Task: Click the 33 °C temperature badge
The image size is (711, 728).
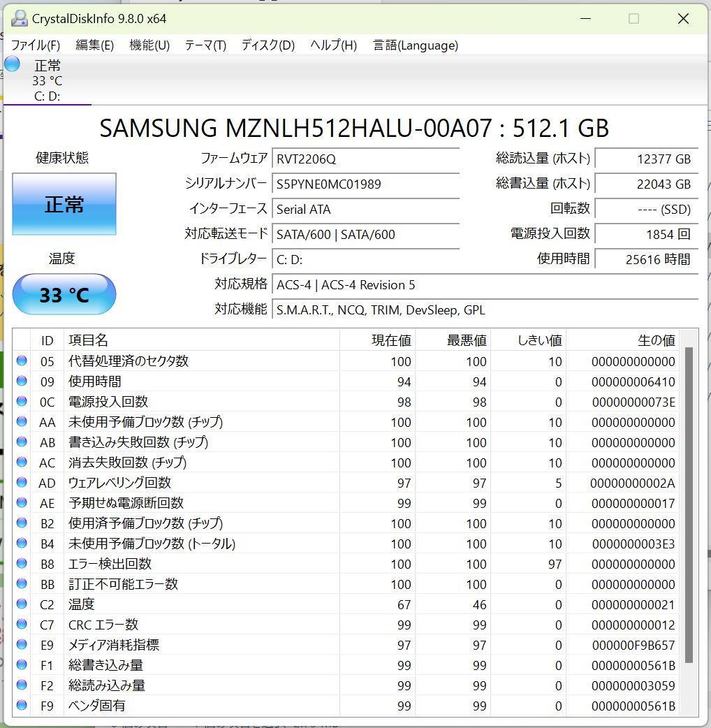Action: coord(64,294)
